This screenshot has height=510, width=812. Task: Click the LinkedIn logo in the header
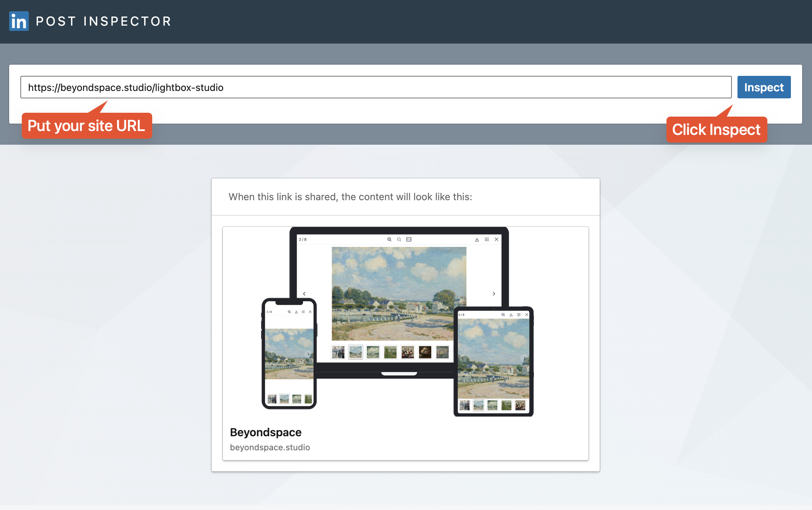click(x=19, y=21)
